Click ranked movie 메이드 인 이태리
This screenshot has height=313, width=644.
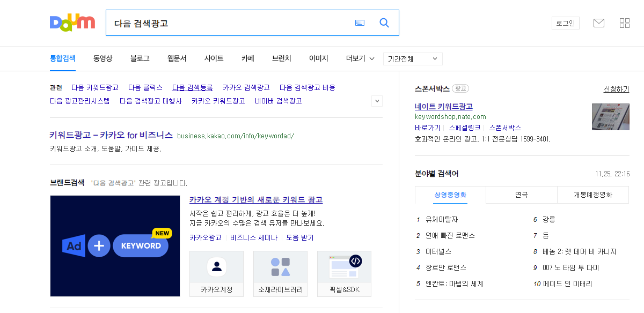[x=567, y=284]
